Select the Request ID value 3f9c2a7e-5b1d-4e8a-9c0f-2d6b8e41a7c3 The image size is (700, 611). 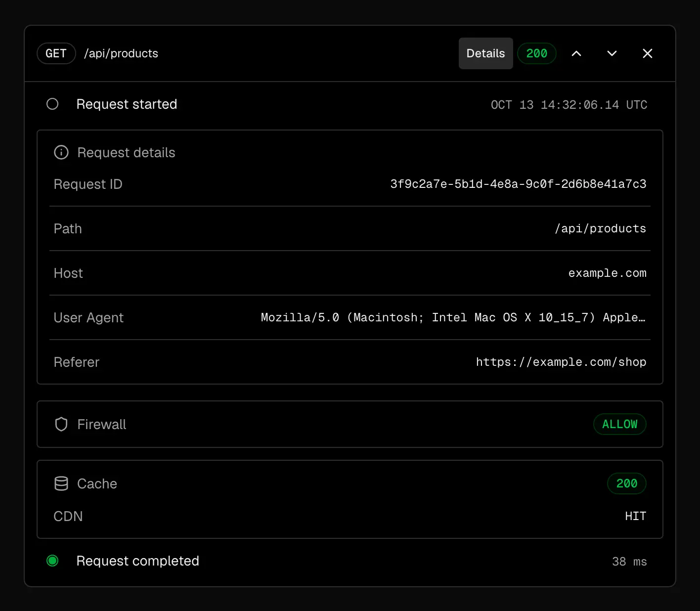click(518, 184)
